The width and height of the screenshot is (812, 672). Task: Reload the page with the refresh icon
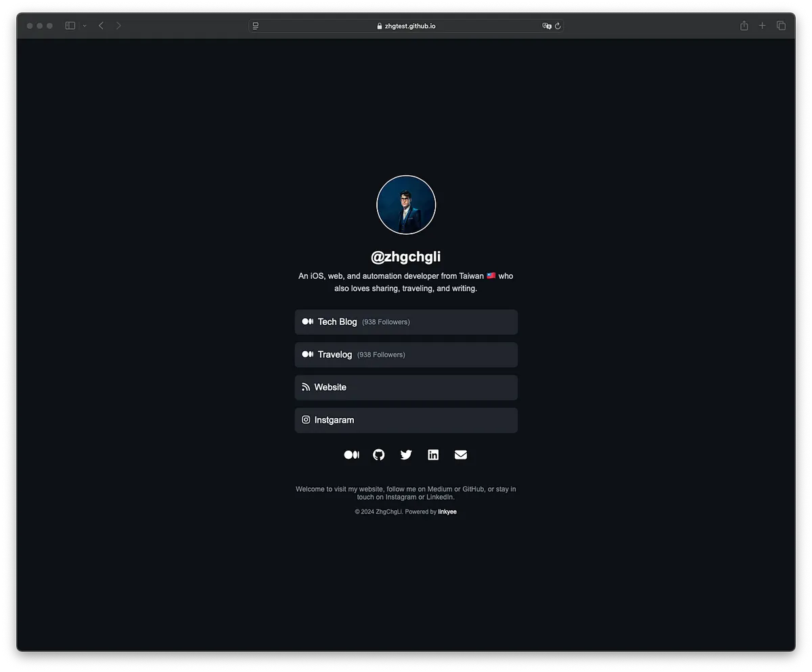tap(558, 26)
